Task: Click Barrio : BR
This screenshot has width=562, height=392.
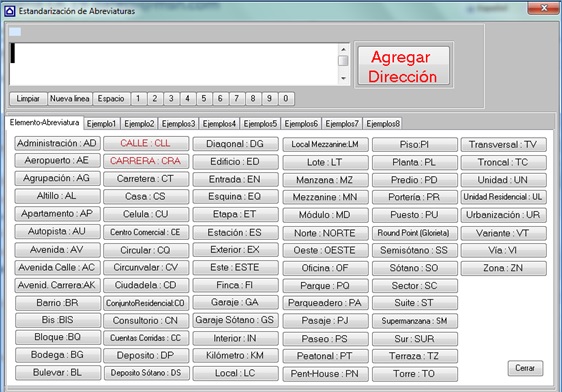Action: (58, 303)
